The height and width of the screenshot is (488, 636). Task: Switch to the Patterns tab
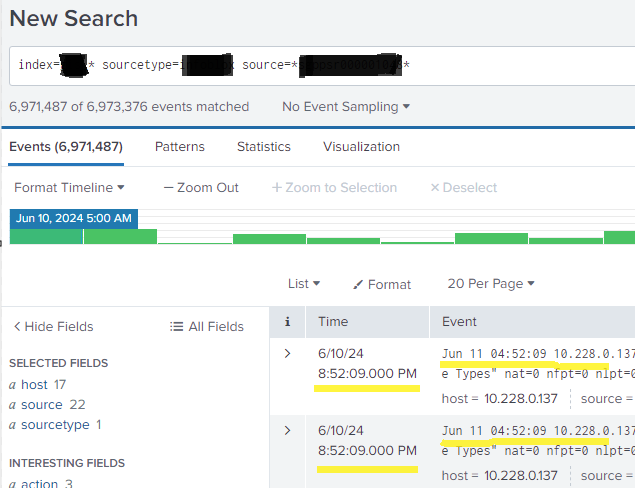click(179, 146)
